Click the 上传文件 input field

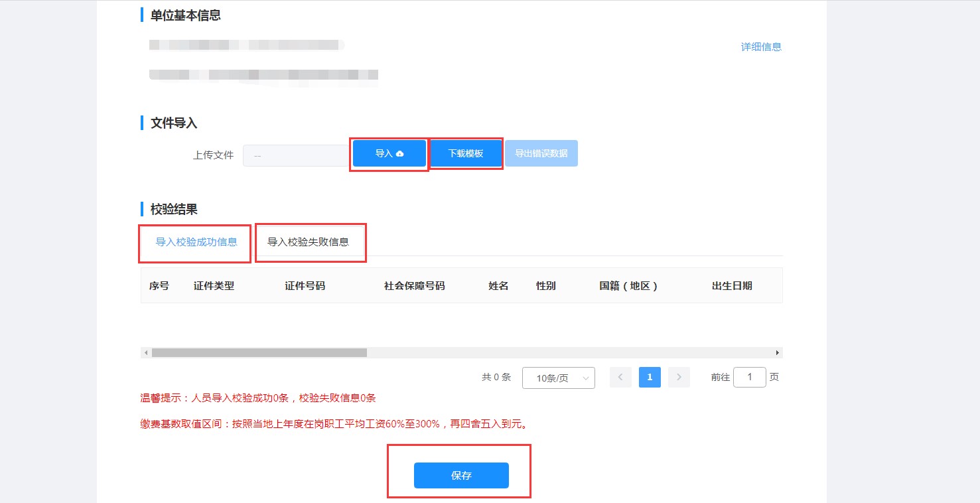pos(297,155)
